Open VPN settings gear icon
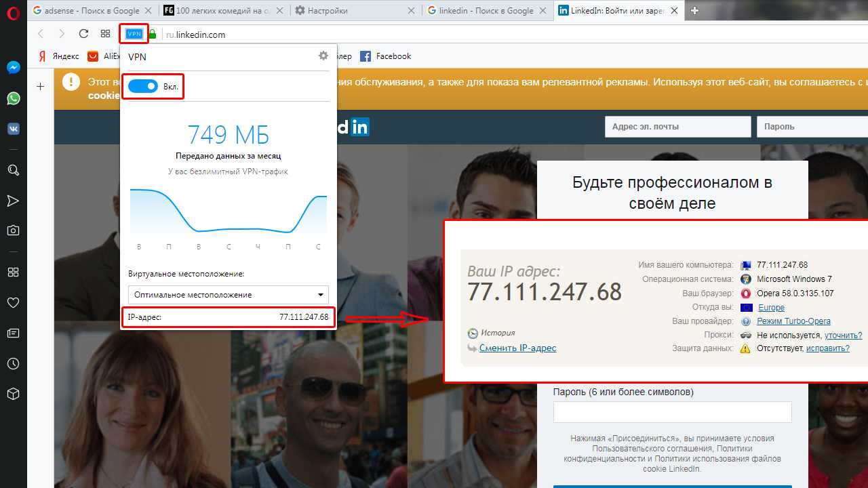This screenshot has height=488, width=868. [323, 56]
